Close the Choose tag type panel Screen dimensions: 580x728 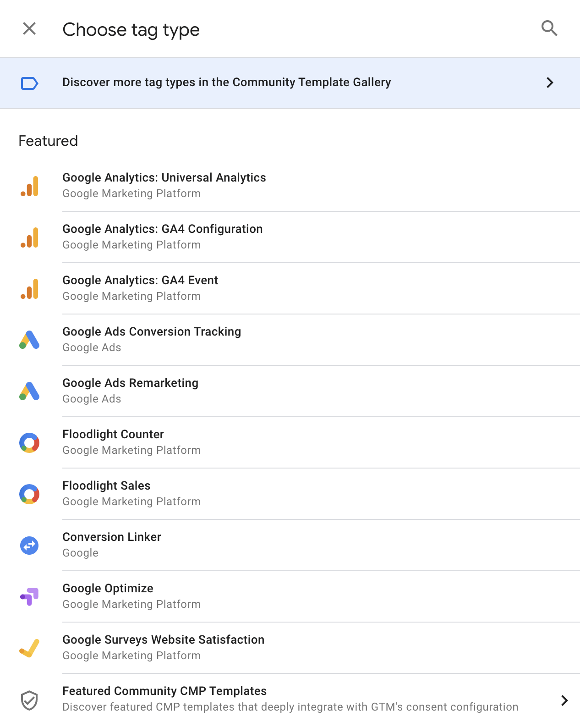[29, 29]
